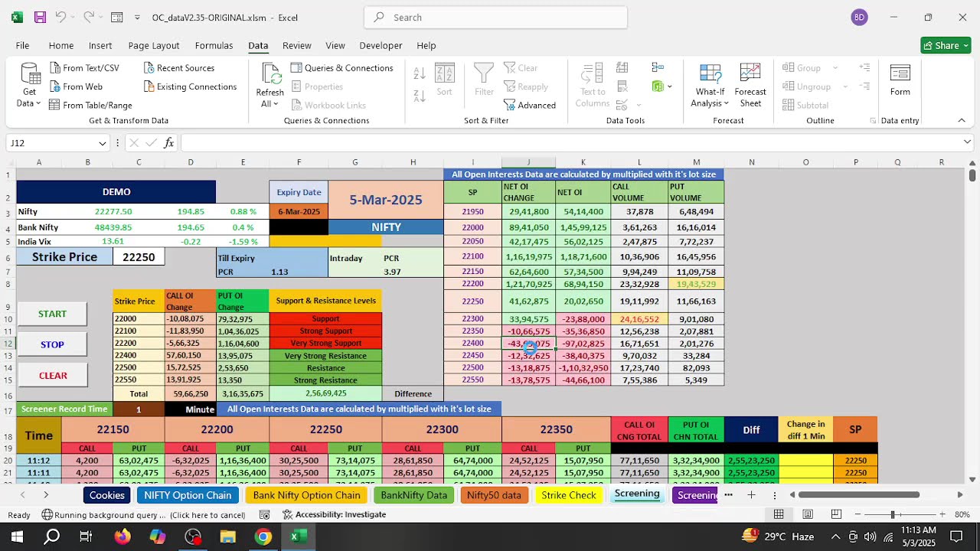This screenshot has width=980, height=551.
Task: Open the Get Data menu
Action: [x=29, y=85]
